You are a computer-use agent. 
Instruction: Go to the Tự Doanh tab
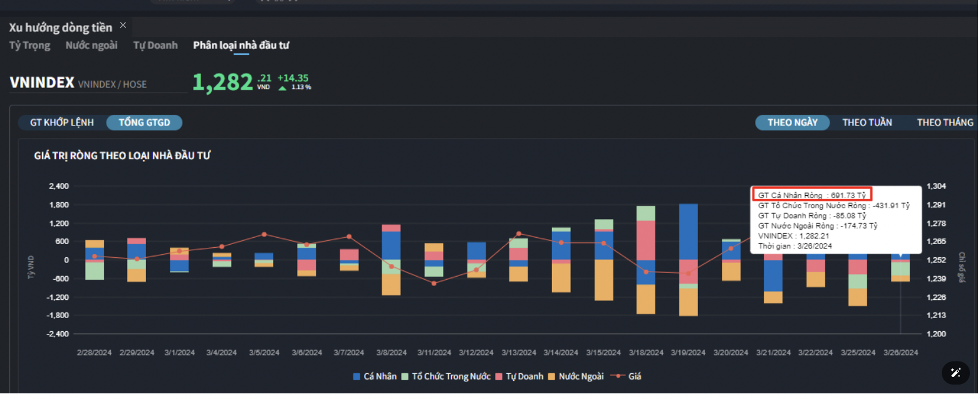pos(155,45)
